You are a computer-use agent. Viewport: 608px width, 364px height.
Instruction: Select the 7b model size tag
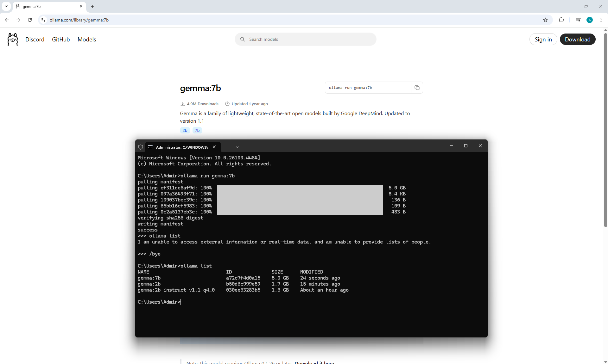coord(197,130)
